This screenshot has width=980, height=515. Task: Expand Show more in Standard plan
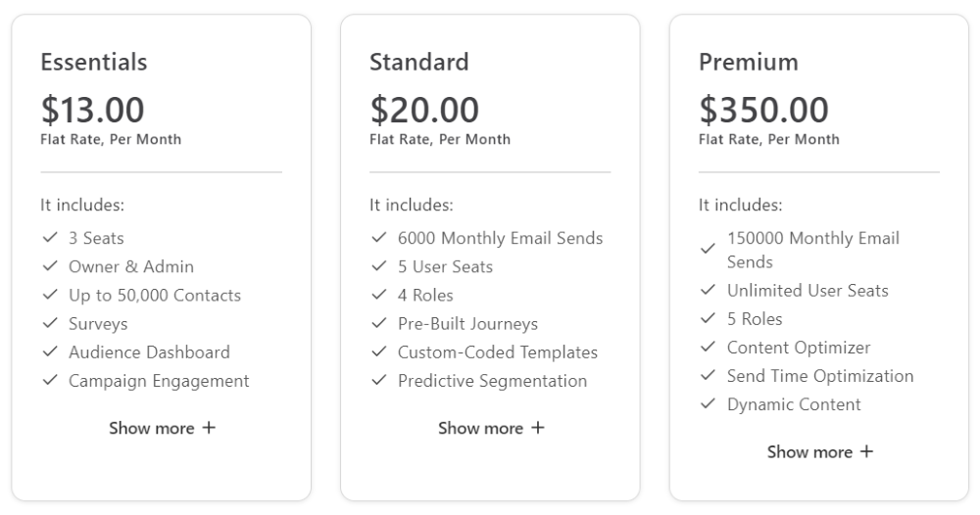[491, 428]
